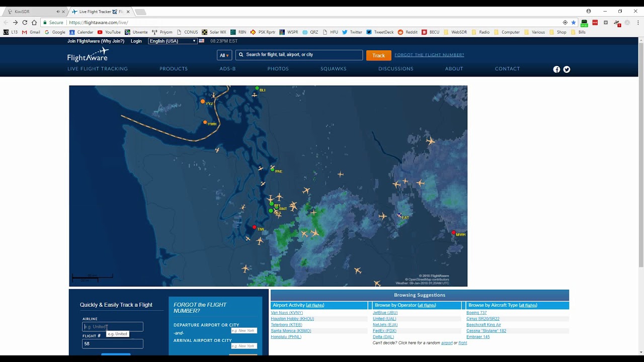Open Cessna Skylane 182 link
Image resolution: width=644 pixels, height=362 pixels.
pyautogui.click(x=486, y=331)
